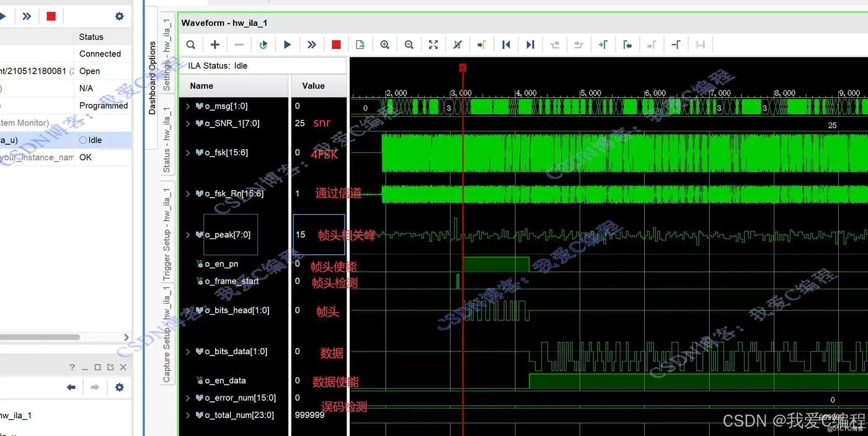Select the o_en_pn signal row

click(x=234, y=264)
